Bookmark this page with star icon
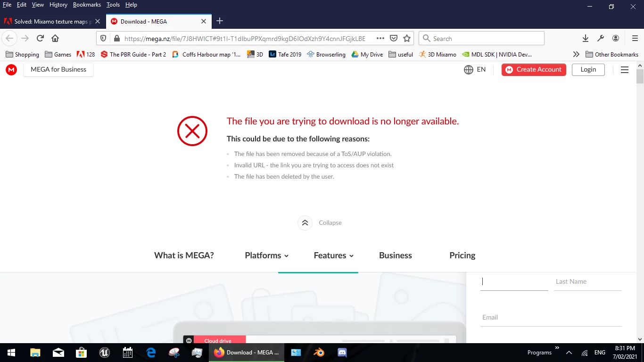Screen dimensions: 644x362 point(407,38)
